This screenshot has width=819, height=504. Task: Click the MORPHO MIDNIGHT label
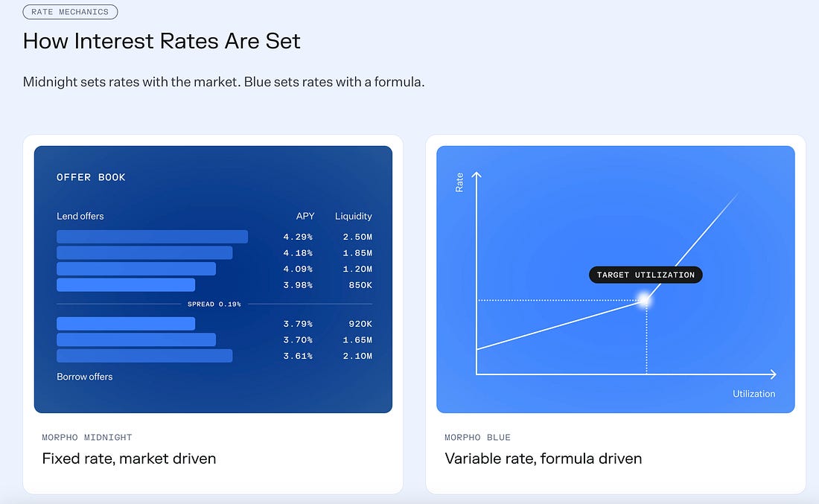86,437
